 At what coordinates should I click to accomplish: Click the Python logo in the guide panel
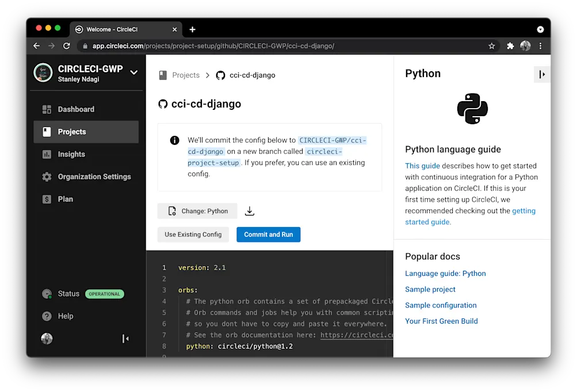[x=472, y=109]
